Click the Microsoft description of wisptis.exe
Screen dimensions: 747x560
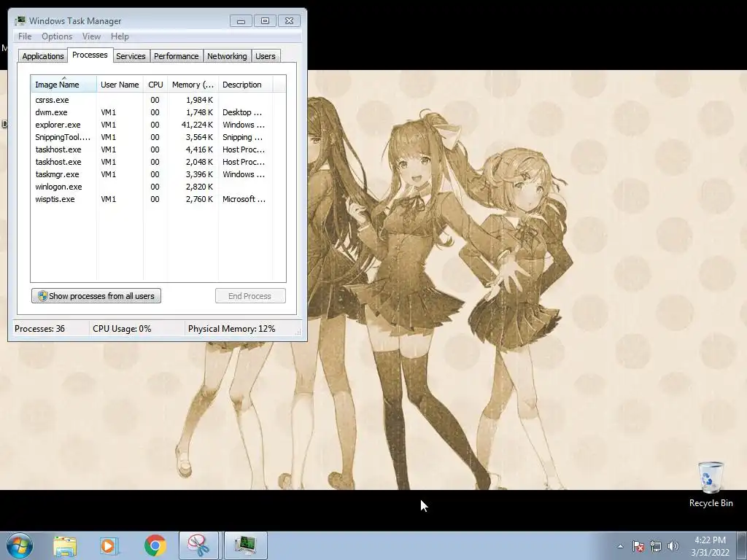(x=244, y=199)
